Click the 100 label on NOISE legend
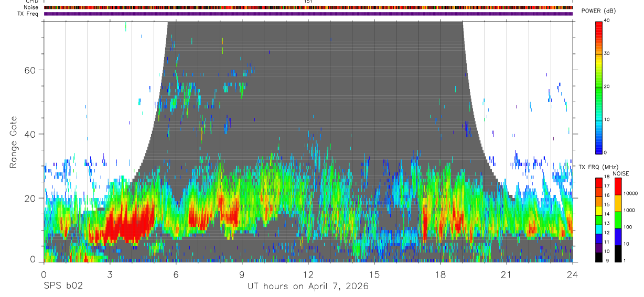644x297 pixels. tap(627, 227)
